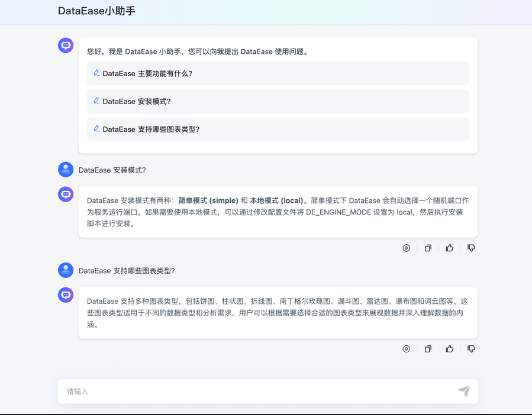Copy the install mode answer

[x=428, y=248]
